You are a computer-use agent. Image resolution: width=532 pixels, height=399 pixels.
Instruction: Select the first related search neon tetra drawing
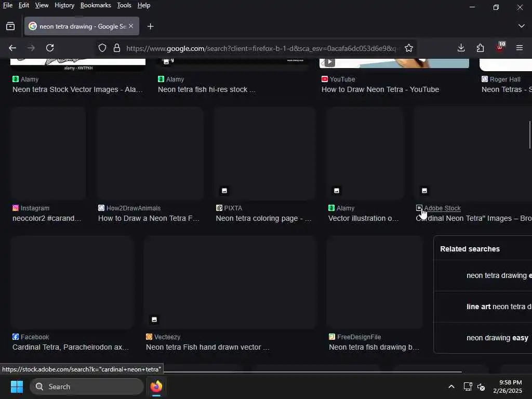click(x=483, y=275)
